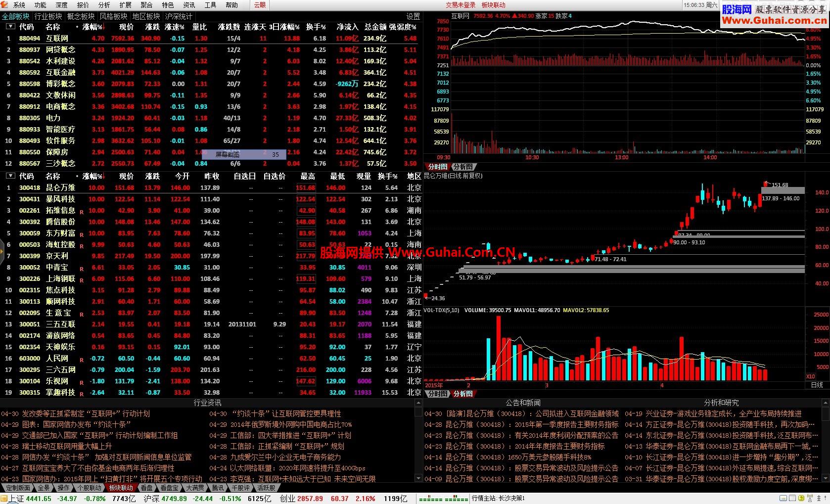
Task: Click top 板块联动 link in title bar
Action: tap(494, 5)
